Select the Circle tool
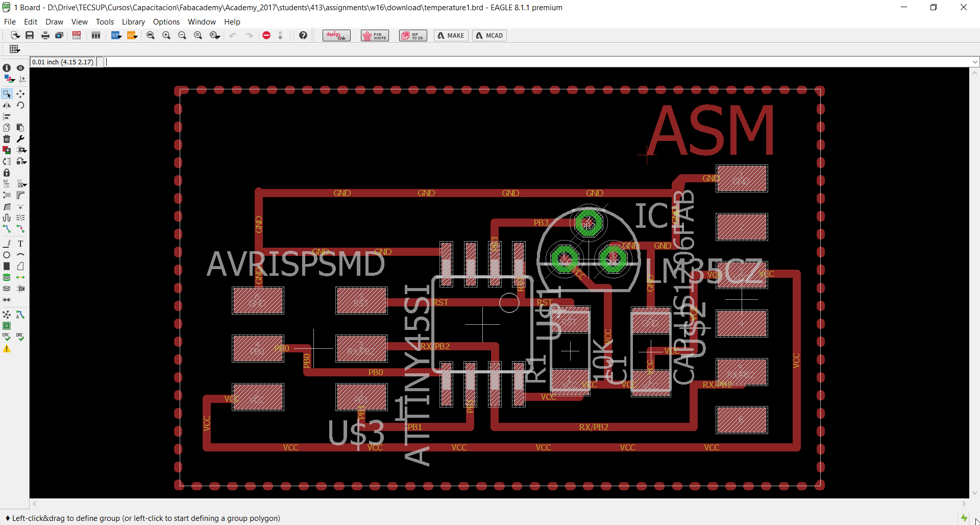 (x=7, y=255)
